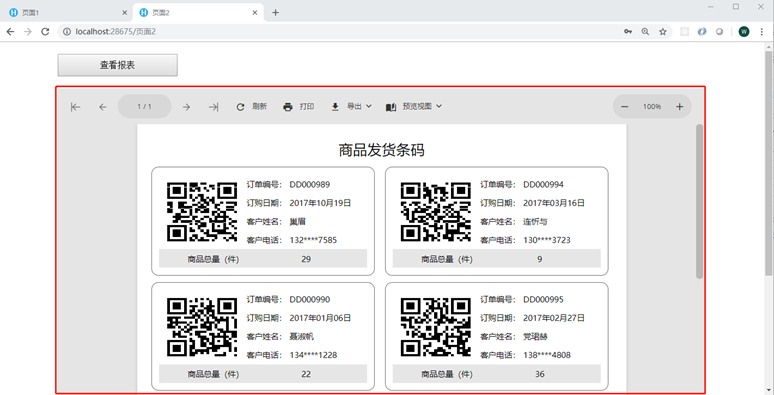
Task: Go to first report page
Action: pyautogui.click(x=76, y=107)
